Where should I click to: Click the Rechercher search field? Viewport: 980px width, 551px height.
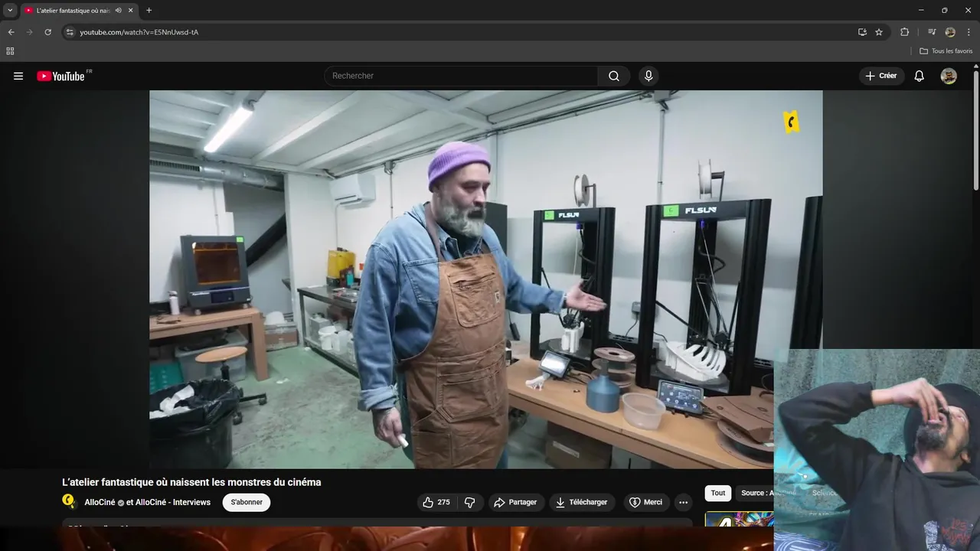point(461,76)
